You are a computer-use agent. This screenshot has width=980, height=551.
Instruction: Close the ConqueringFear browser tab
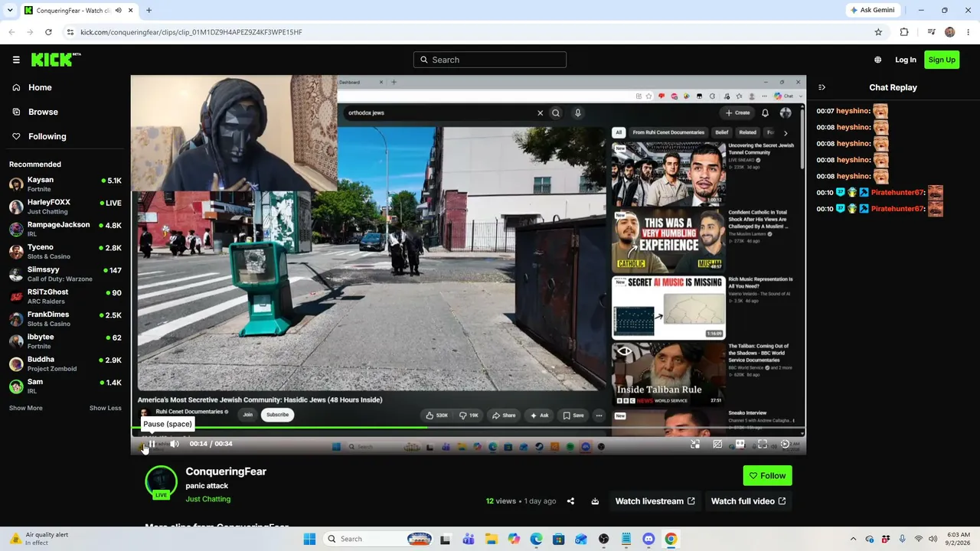click(131, 11)
